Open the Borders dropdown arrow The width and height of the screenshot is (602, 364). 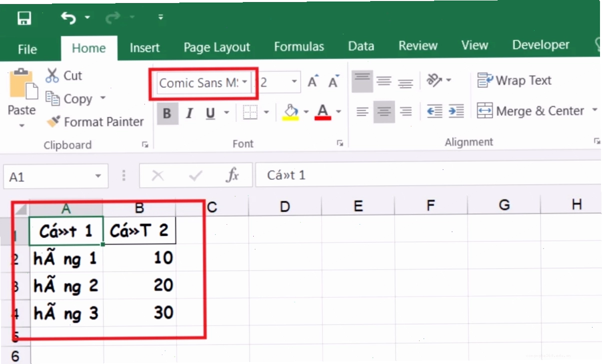[x=266, y=112]
